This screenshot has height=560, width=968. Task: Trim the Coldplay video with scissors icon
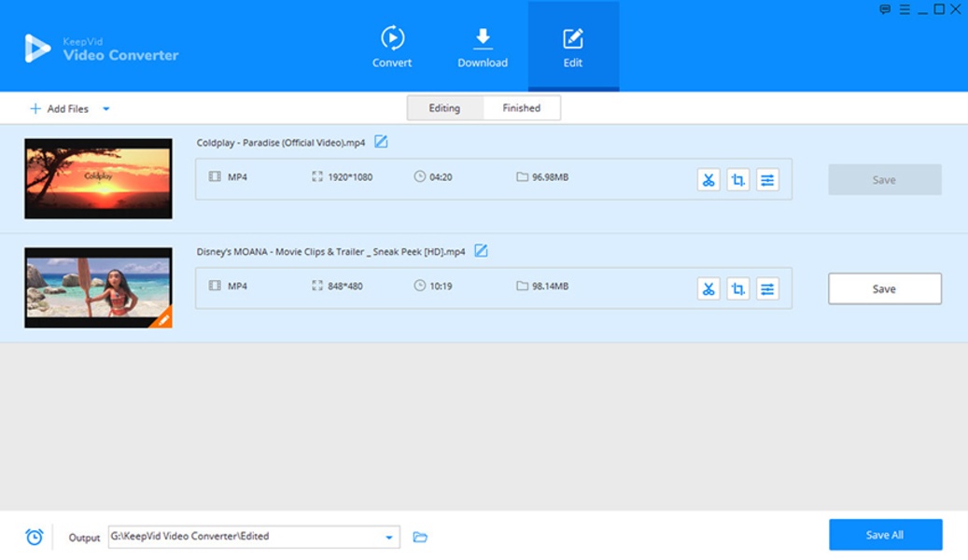[x=708, y=180]
